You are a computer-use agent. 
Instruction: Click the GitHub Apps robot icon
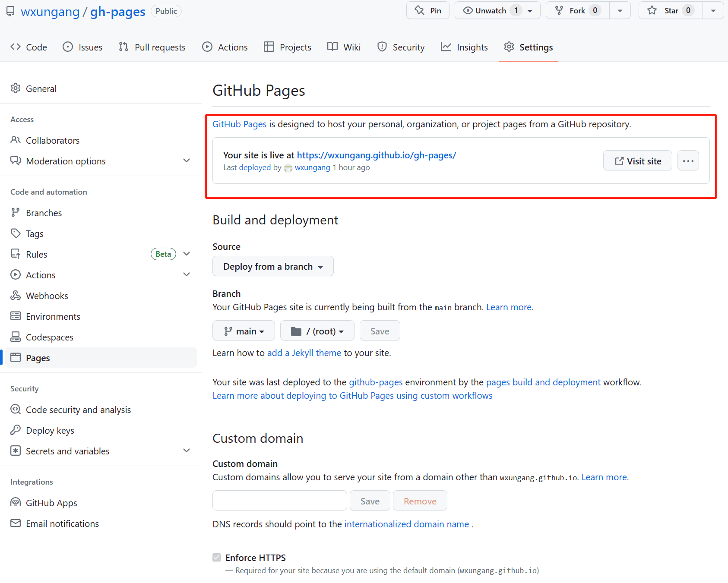(16, 502)
